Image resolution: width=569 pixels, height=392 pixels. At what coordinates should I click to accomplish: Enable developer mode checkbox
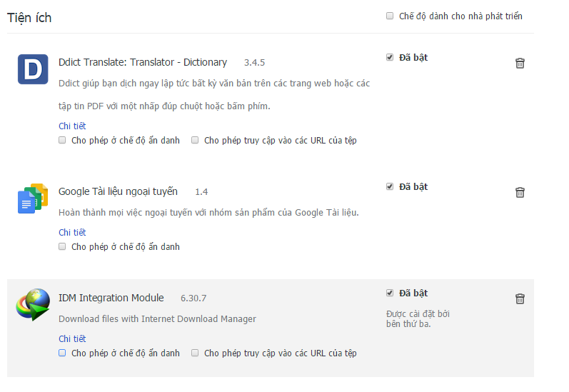point(390,16)
